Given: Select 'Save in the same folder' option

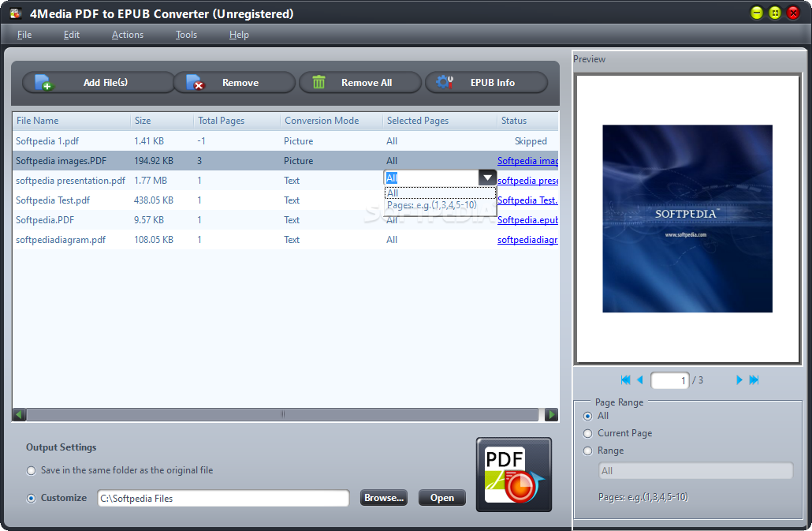Looking at the screenshot, I should coord(31,470).
